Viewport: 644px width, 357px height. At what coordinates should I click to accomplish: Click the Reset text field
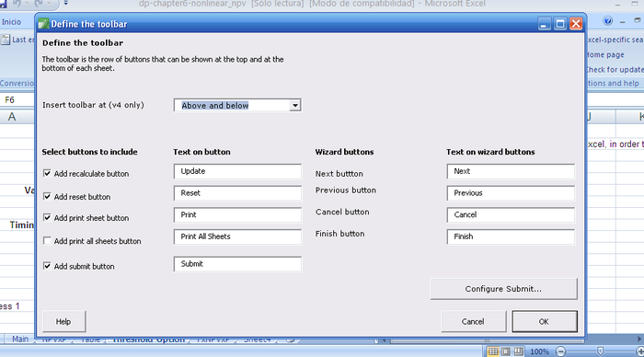[237, 193]
